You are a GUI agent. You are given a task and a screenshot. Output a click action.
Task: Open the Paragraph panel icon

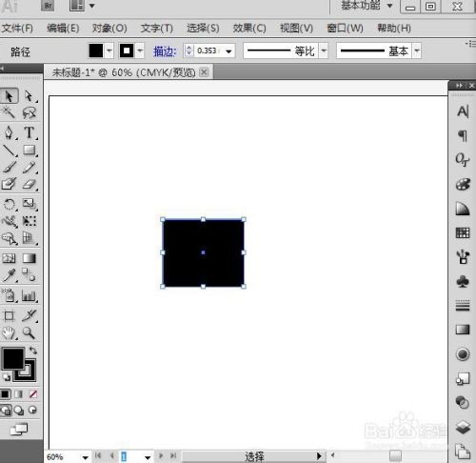click(463, 135)
